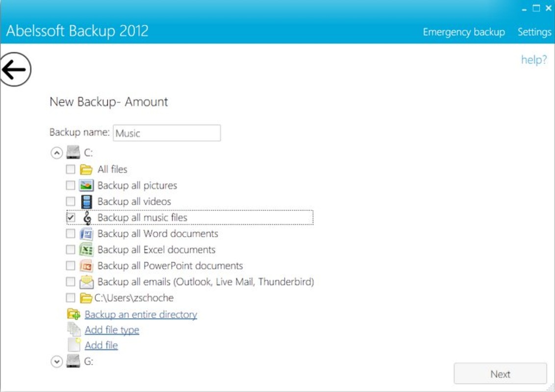Click the G: drive icon

(73, 361)
